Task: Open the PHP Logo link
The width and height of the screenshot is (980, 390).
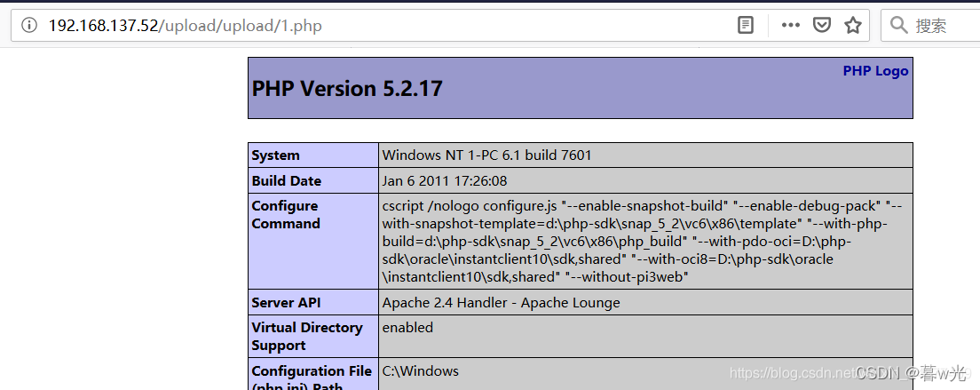Action: point(875,70)
